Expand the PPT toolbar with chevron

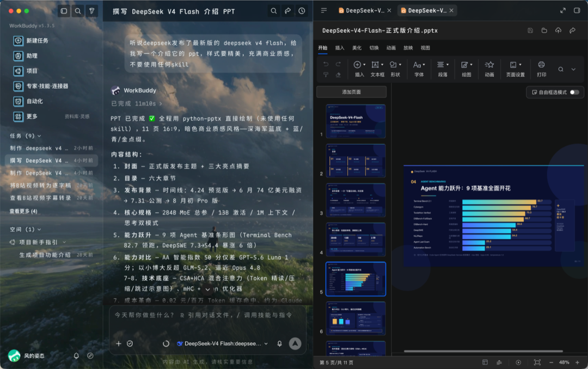pyautogui.click(x=573, y=69)
